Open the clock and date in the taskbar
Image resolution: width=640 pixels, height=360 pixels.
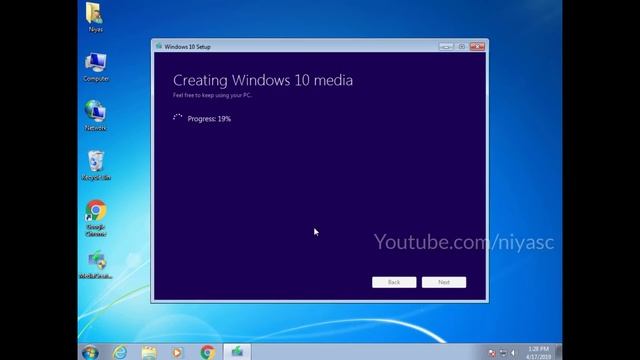coord(538,353)
